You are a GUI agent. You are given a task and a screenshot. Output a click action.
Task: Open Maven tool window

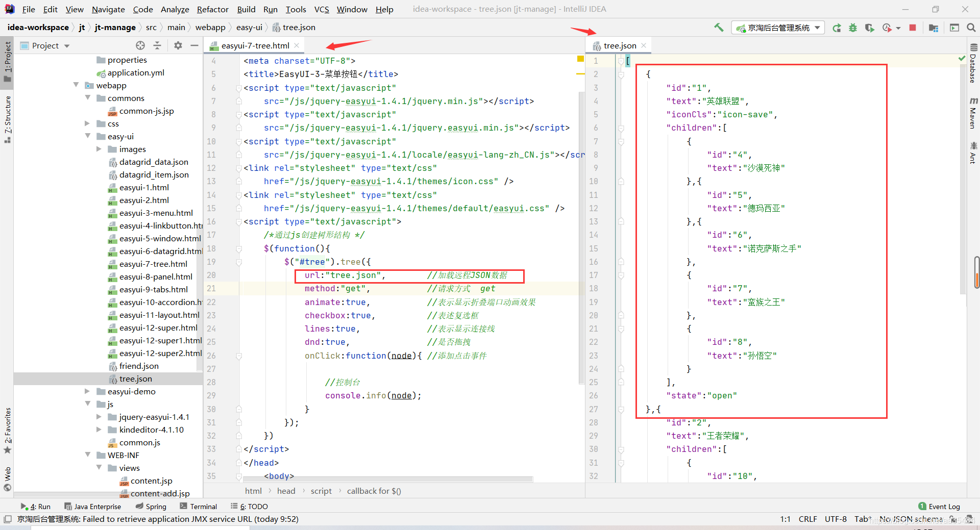[x=973, y=113]
